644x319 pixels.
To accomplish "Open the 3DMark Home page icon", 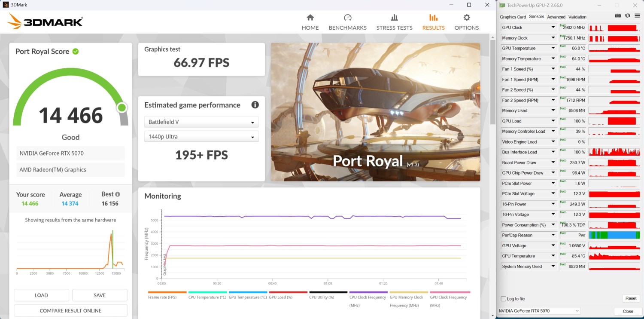I will tap(310, 18).
